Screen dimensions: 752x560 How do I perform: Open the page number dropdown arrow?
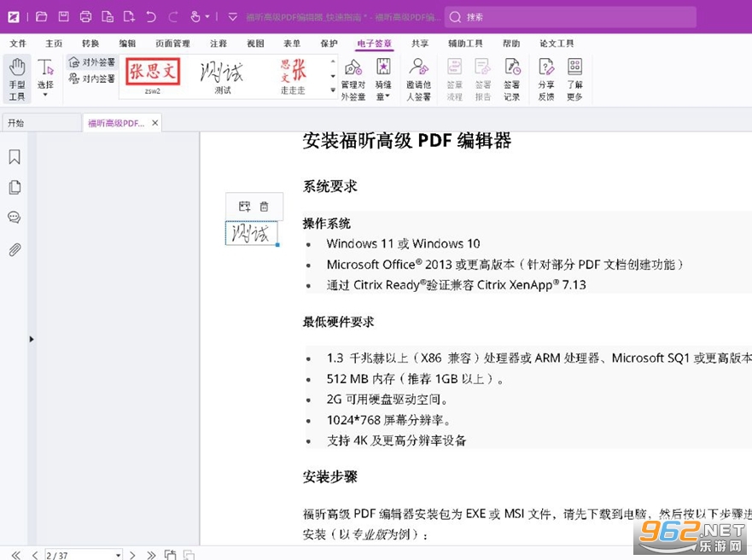(118, 555)
